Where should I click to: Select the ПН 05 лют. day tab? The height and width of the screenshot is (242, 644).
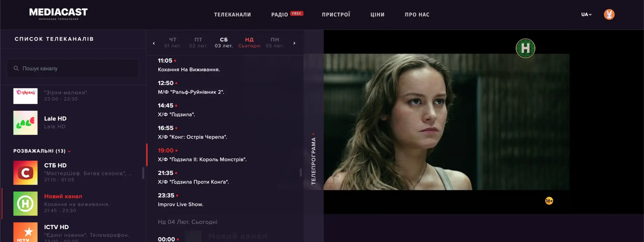coord(275,42)
